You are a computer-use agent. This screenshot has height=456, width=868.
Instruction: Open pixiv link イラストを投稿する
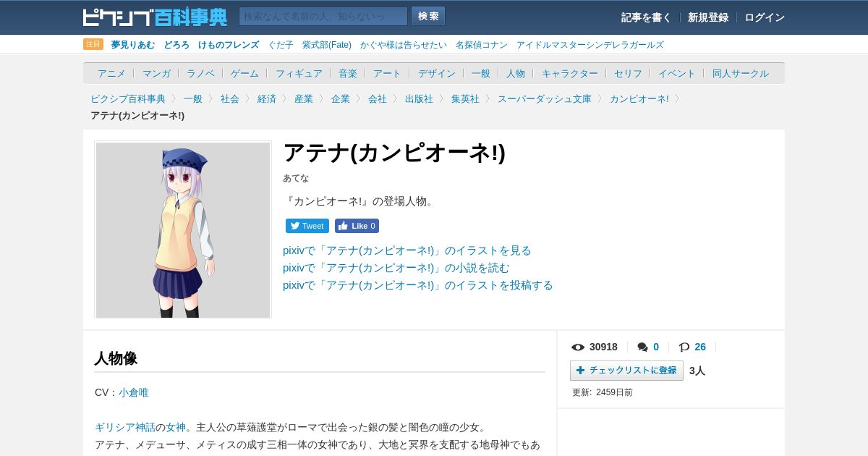(x=418, y=285)
